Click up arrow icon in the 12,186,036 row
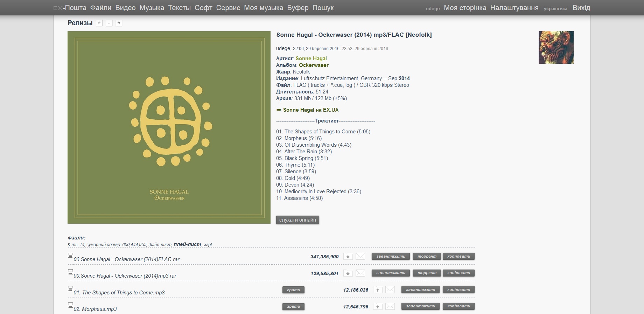Image resolution: width=644 pixels, height=314 pixels. (x=378, y=290)
